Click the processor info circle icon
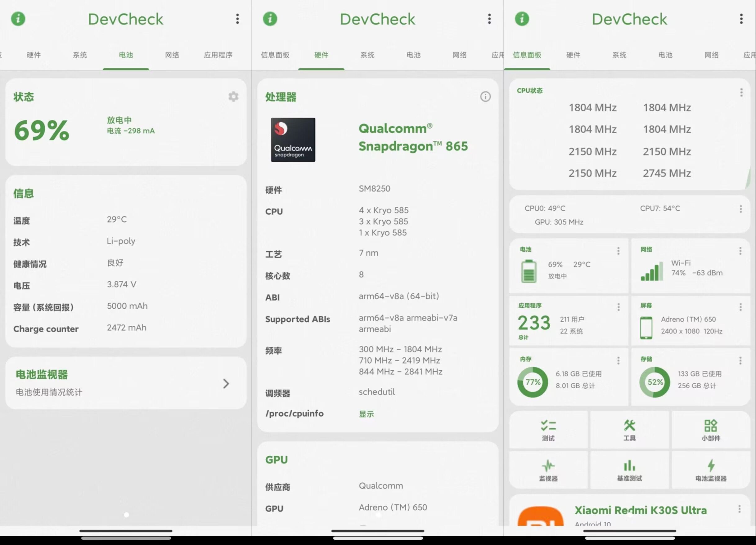Screen dimensions: 756x545 (x=485, y=96)
